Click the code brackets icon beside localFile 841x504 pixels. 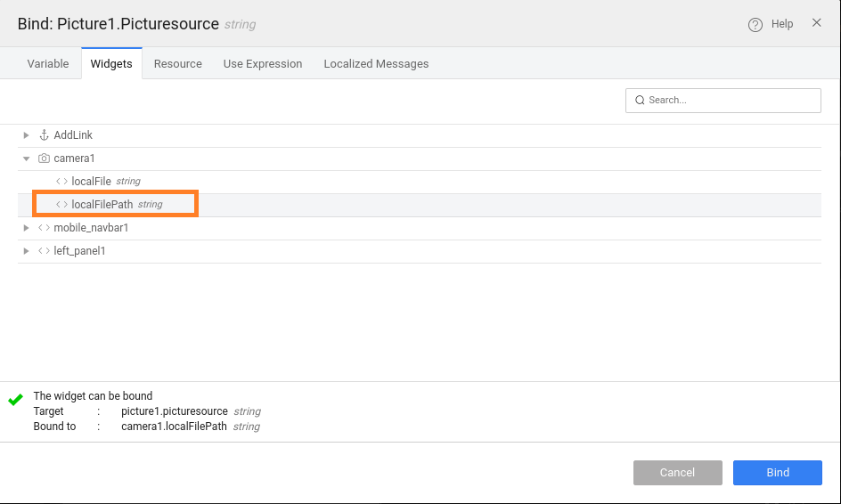click(61, 182)
